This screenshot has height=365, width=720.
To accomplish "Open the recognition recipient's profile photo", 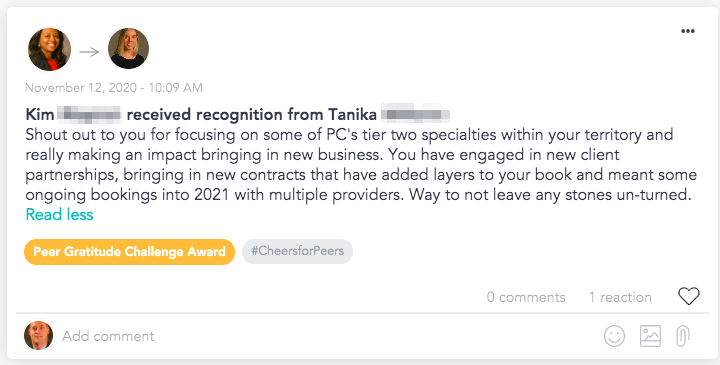I will pos(129,48).
